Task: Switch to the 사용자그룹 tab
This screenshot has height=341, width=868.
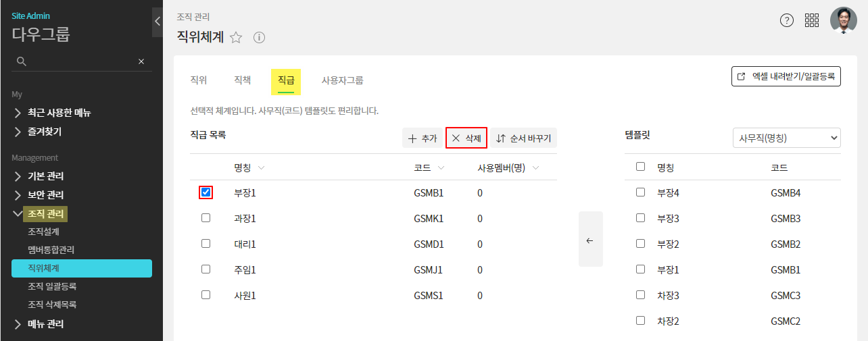Action: (342, 80)
